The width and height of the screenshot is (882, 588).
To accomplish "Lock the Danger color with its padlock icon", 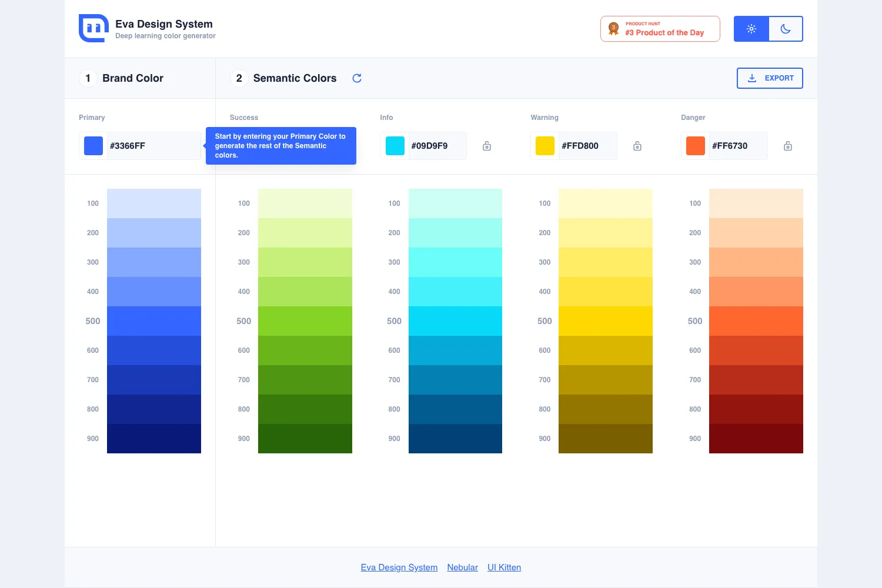I will [788, 146].
